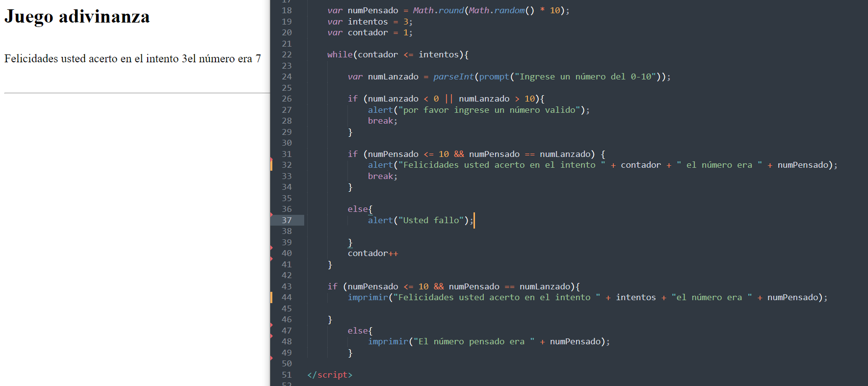Click the 'imprimir' call on line 44
868x386 pixels.
pyautogui.click(x=368, y=297)
